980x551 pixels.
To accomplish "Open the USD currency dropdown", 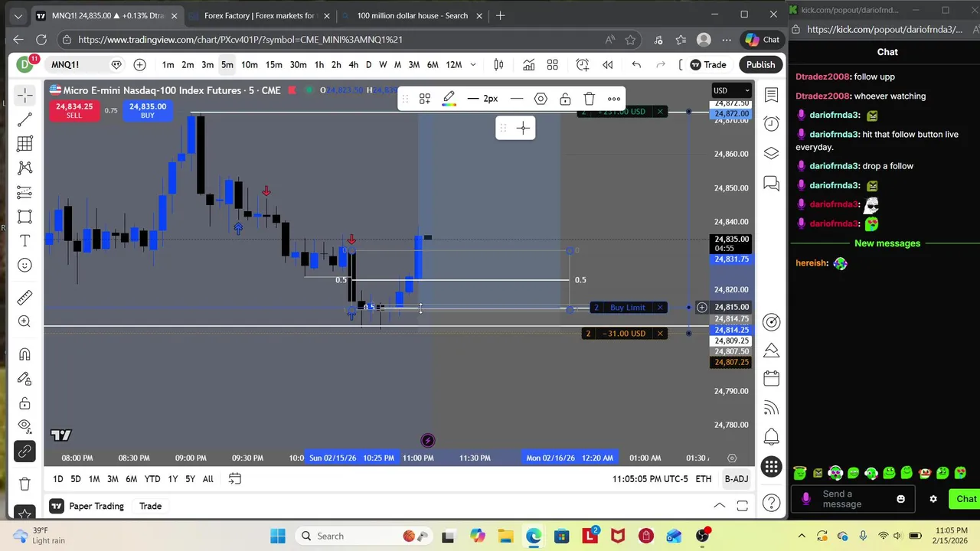I will [x=732, y=90].
